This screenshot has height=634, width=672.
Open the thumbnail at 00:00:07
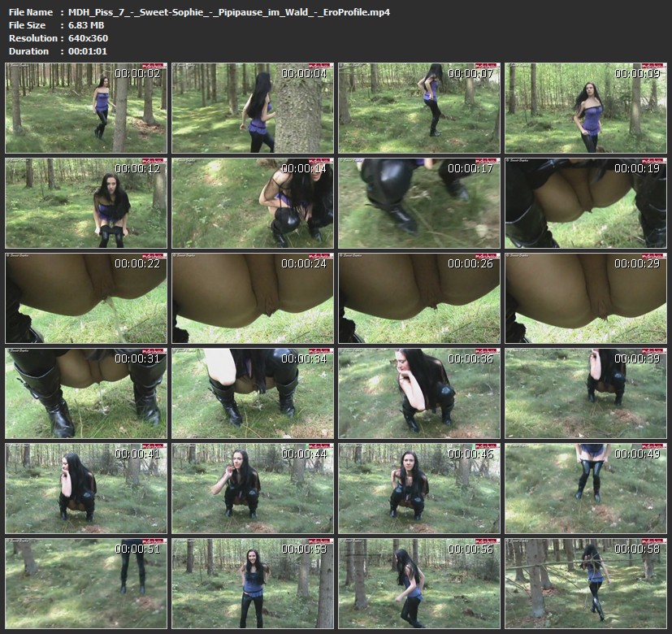419,107
